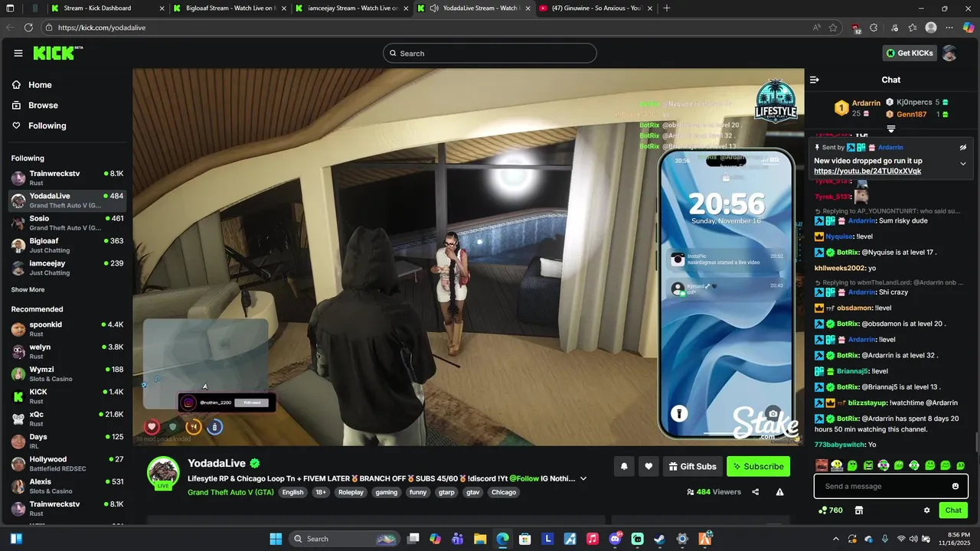Go to Browse in sidebar
The width and height of the screenshot is (980, 551).
coord(44,106)
